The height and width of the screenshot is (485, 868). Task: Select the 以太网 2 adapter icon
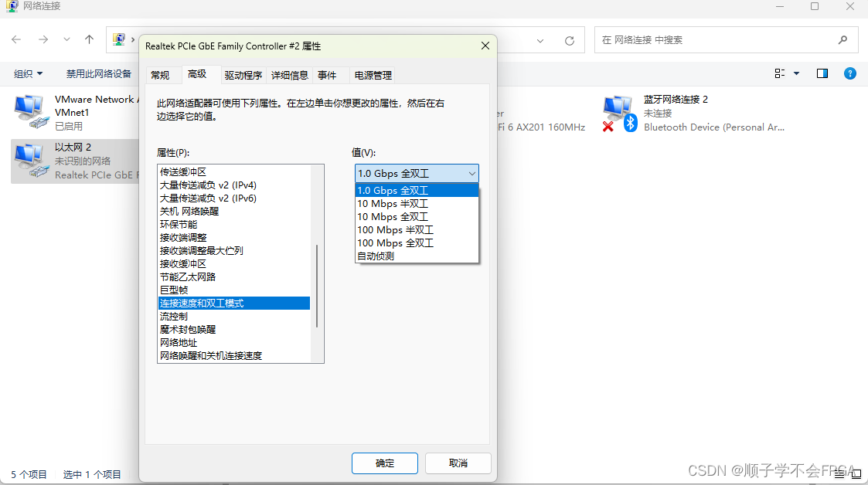pos(30,160)
